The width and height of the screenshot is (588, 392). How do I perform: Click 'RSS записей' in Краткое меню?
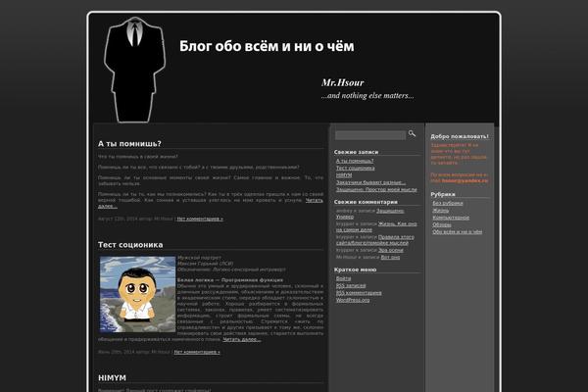(x=351, y=286)
